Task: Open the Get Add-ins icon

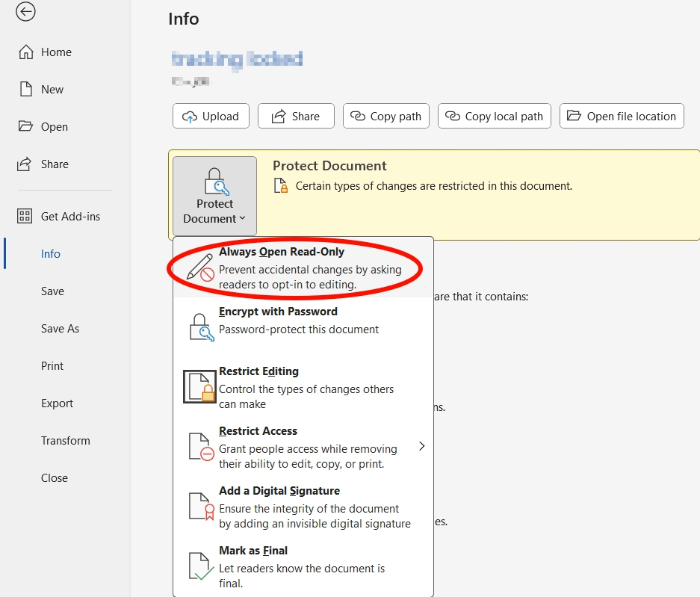Action: click(25, 216)
